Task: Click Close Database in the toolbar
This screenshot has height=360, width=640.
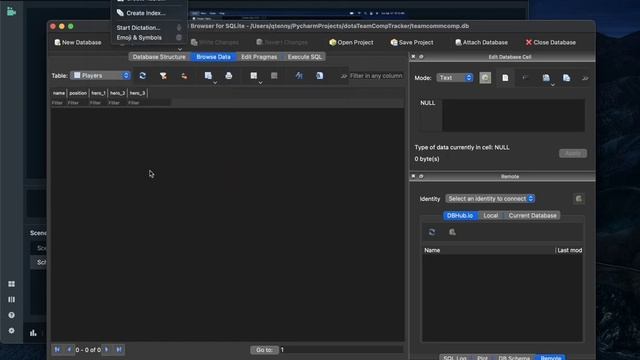Action: [x=551, y=42]
